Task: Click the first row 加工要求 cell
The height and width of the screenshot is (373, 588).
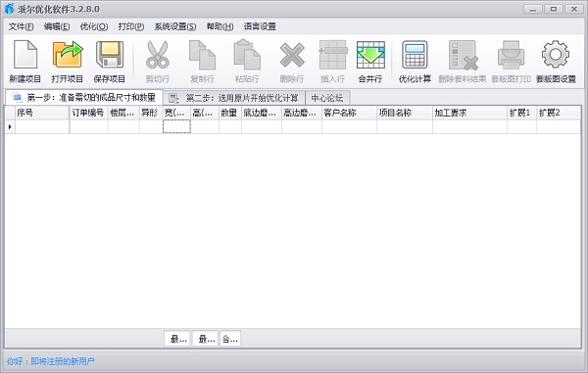Action: [x=469, y=126]
